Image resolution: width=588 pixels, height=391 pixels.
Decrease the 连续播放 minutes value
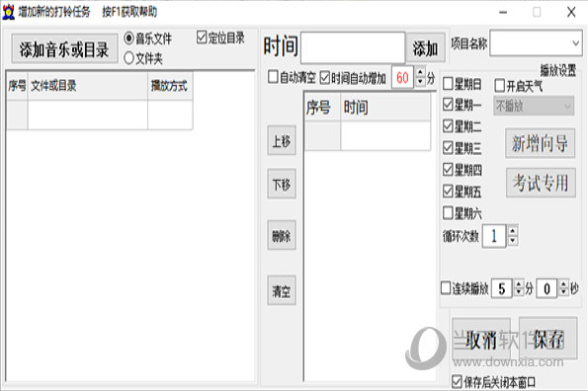[x=519, y=293]
